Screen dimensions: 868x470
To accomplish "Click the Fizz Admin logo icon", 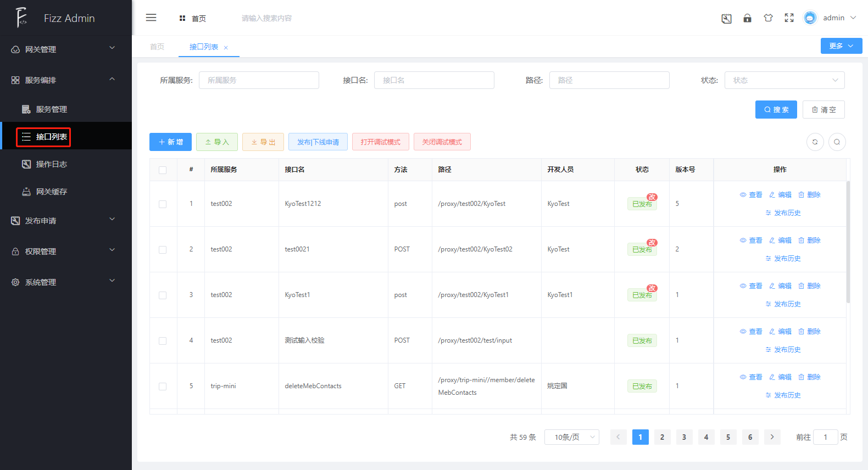I will 21,18.
